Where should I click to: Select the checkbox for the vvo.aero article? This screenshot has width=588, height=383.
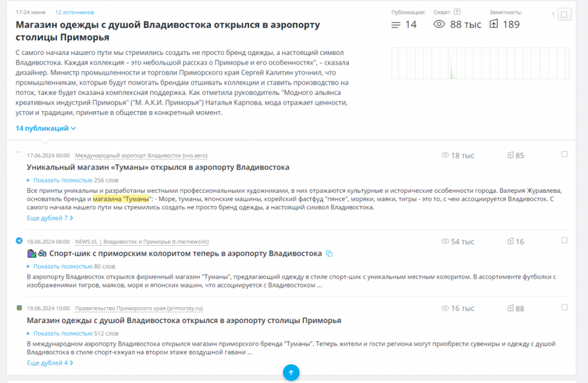point(564,154)
